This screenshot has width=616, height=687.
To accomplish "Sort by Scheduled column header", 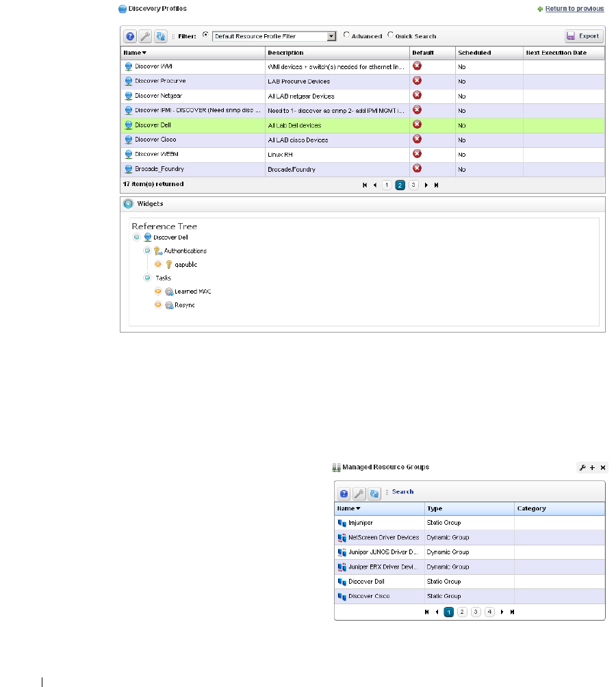I will point(489,53).
